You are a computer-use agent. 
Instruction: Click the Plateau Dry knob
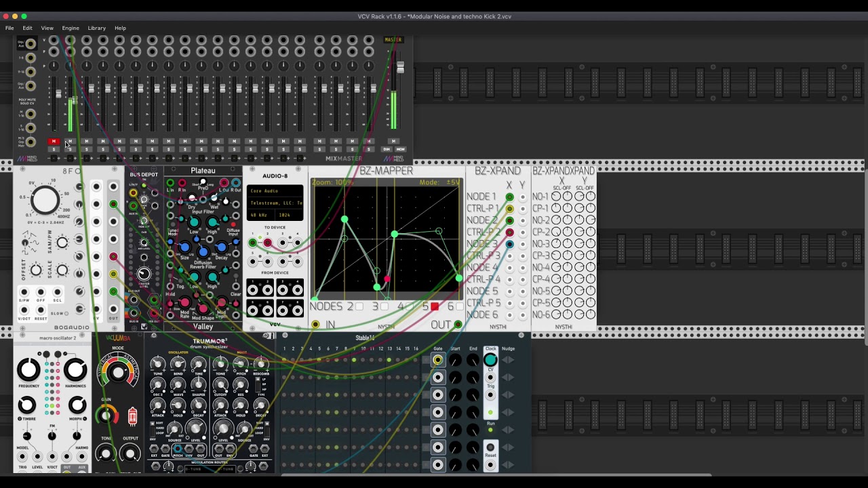(193, 199)
